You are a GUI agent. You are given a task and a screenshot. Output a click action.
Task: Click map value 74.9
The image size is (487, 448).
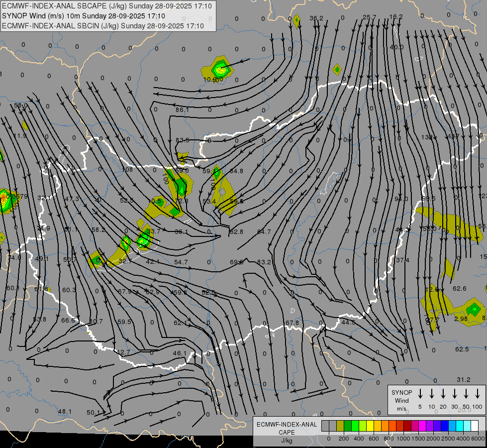tap(43, 228)
